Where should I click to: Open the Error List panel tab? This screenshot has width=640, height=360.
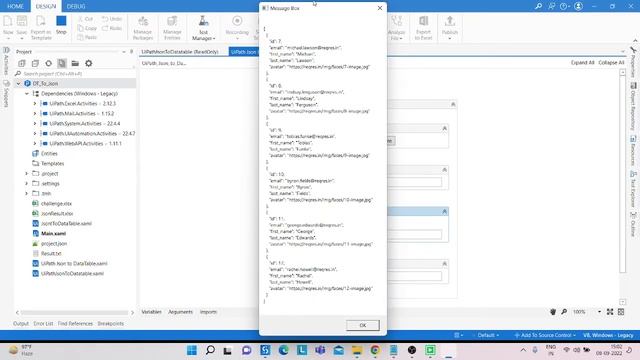[x=43, y=323]
